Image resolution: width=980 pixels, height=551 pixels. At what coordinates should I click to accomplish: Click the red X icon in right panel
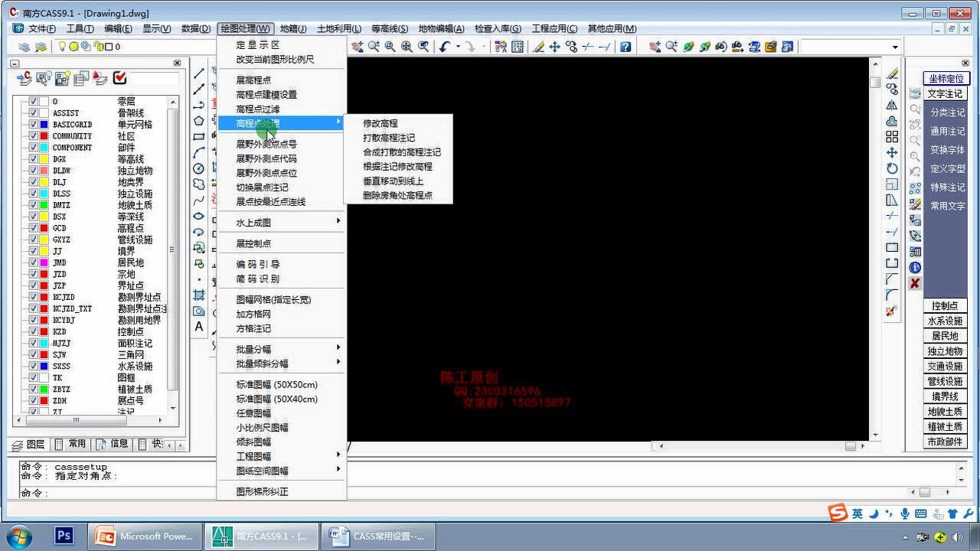coord(915,283)
